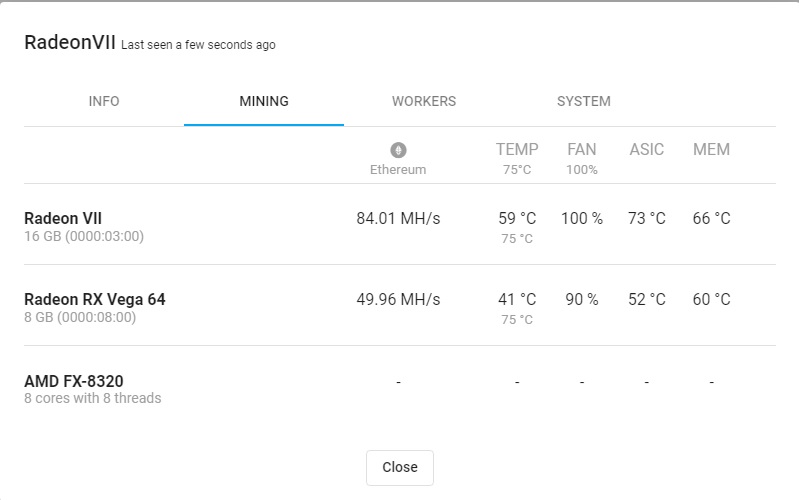Click the 49.96 MH/s hashrate
Image resolution: width=799 pixels, height=500 pixels.
click(398, 300)
